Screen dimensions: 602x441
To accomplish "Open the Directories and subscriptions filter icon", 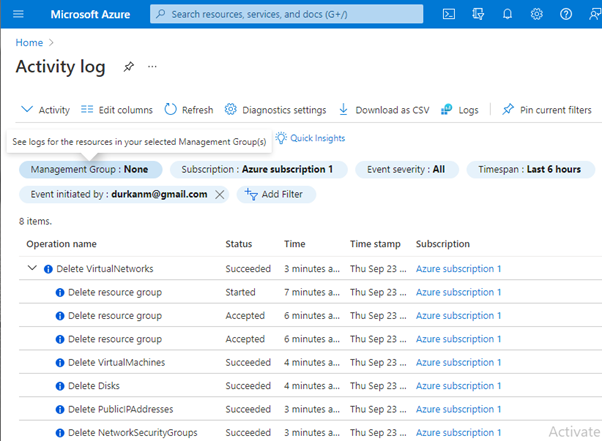I will pos(479,14).
